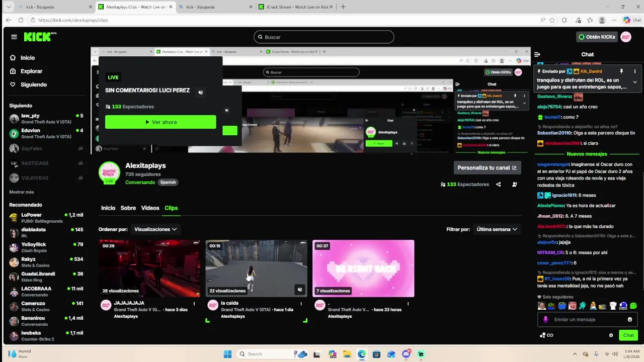Click the KICK logo

pos(40,37)
